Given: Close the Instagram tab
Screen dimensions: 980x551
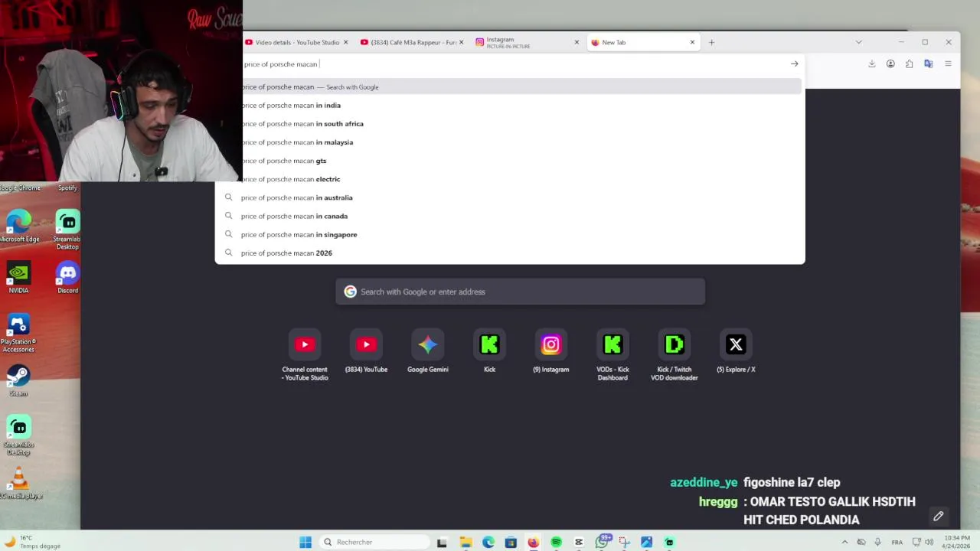Looking at the screenshot, I should 577,42.
